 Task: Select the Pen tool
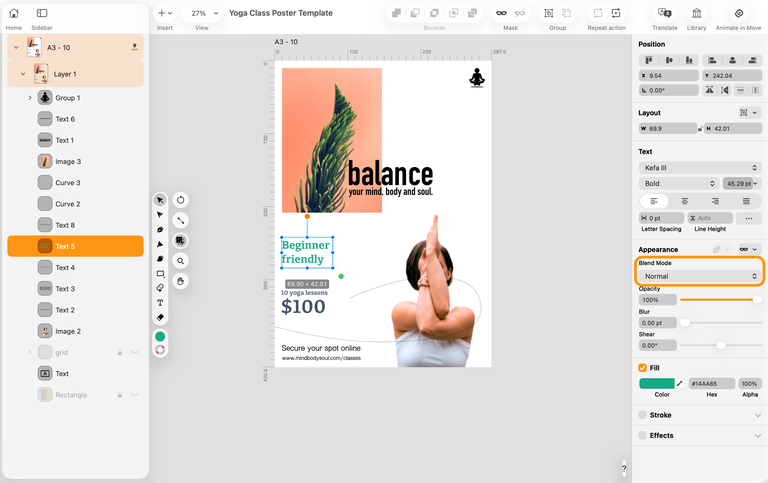point(160,229)
